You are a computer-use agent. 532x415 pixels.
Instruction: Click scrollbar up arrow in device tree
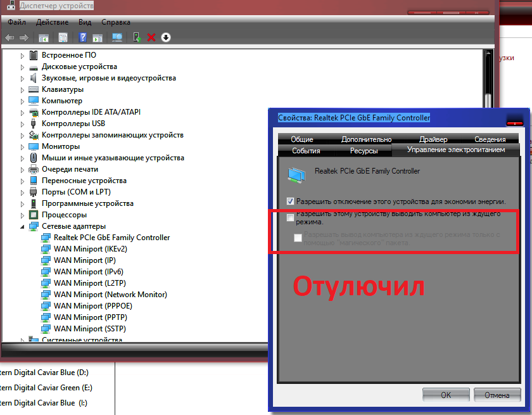coord(488,54)
